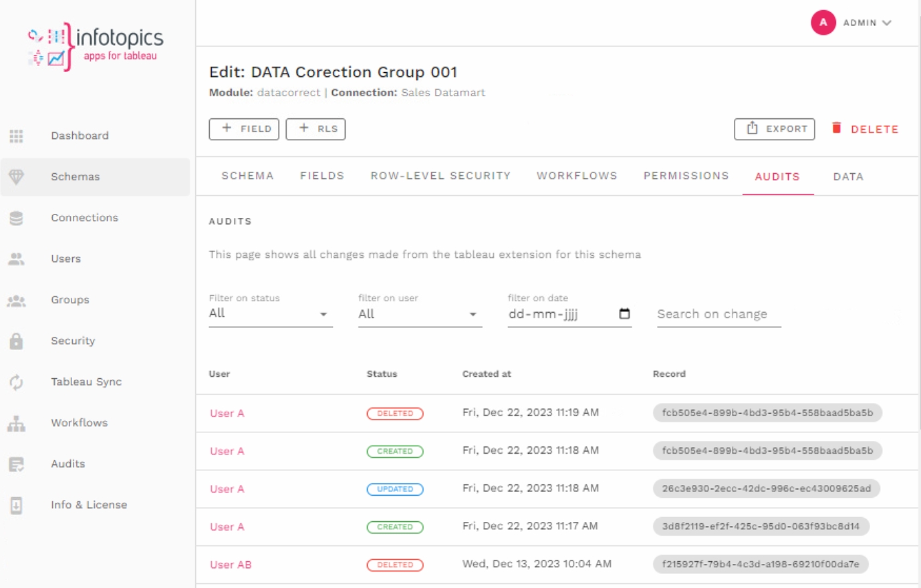The height and width of the screenshot is (588, 921).
Task: Switch to the Row-Level Security tab
Action: (x=440, y=176)
